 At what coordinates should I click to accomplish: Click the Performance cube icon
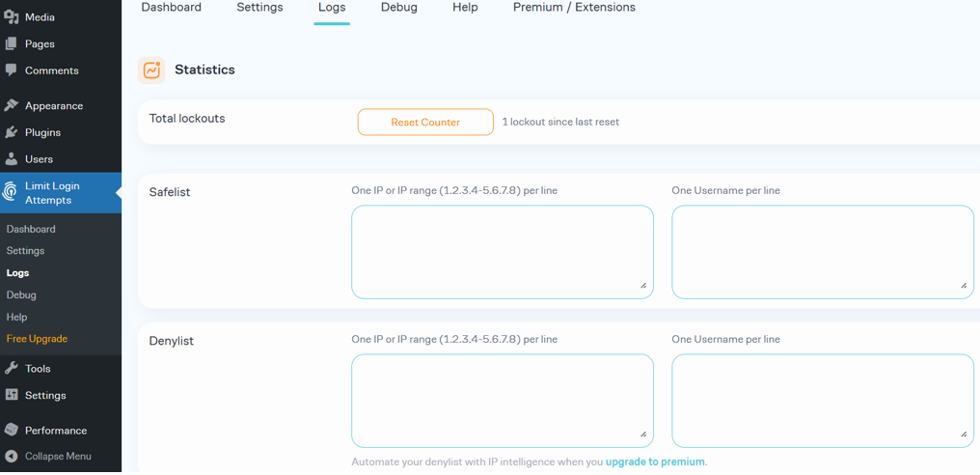pyautogui.click(x=11, y=430)
